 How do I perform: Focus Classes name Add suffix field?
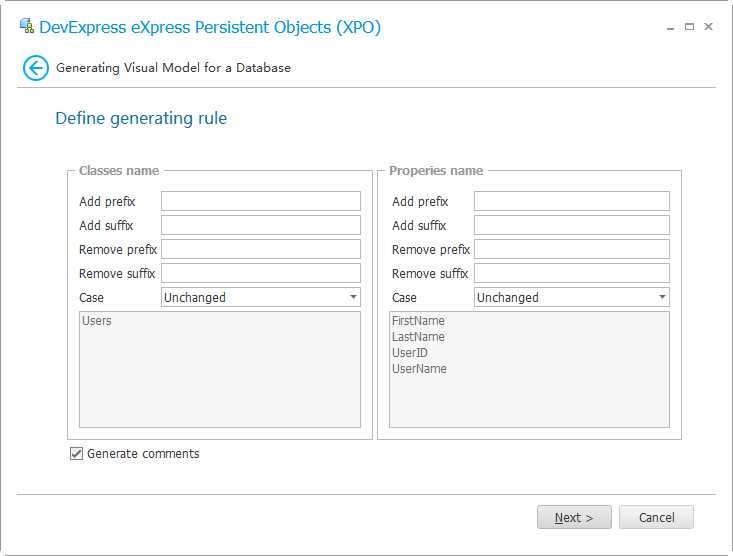pos(260,225)
